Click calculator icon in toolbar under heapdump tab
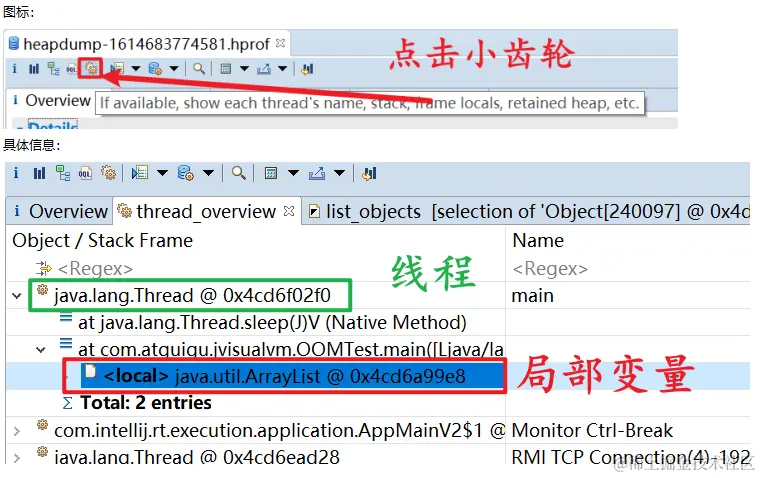 (226, 68)
